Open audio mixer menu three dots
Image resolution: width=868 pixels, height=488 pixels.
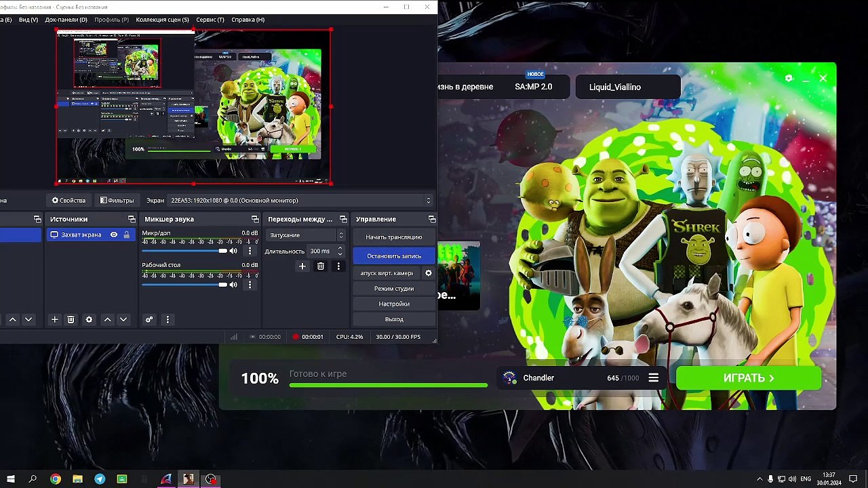point(167,319)
